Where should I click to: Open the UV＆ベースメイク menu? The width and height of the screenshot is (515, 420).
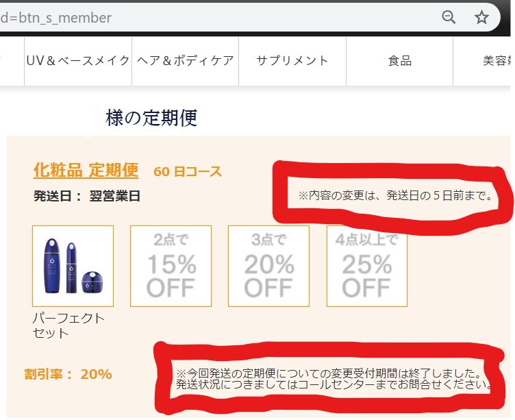click(x=78, y=60)
